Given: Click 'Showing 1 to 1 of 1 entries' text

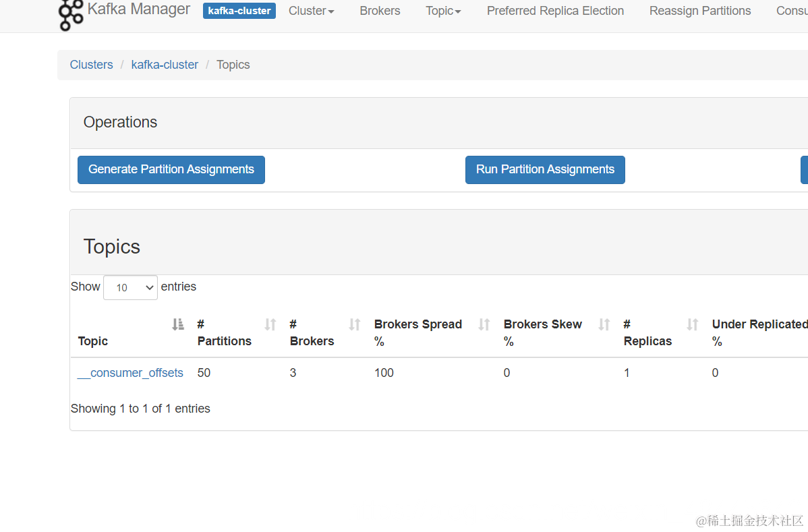Looking at the screenshot, I should click(x=140, y=409).
